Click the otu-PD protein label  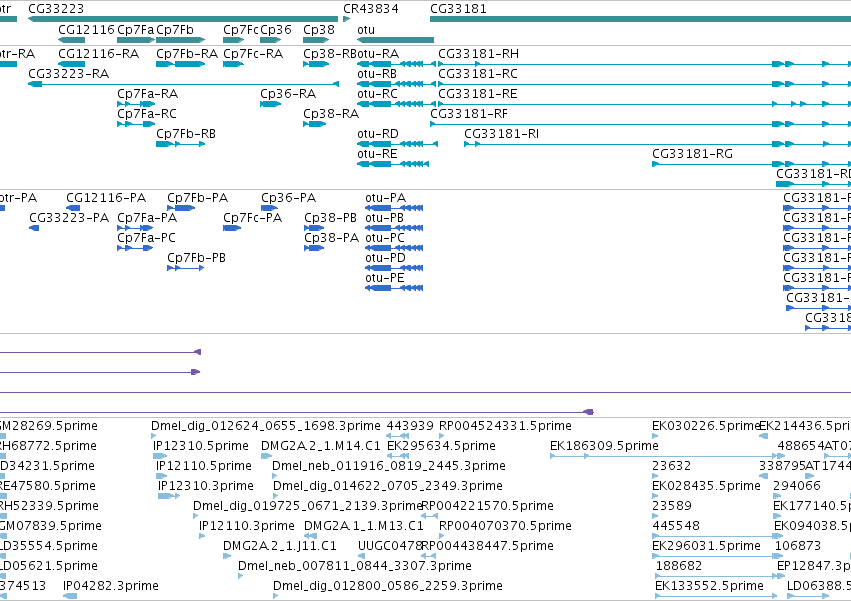[x=386, y=258]
